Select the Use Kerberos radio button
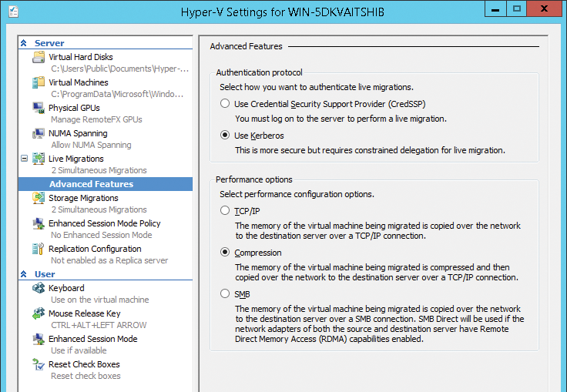This screenshot has width=567, height=392. pos(225,135)
